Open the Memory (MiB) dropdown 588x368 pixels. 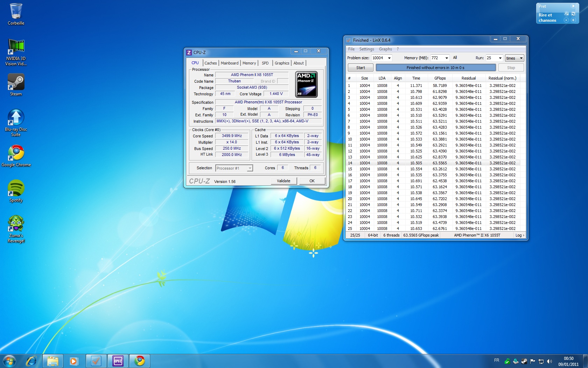pos(446,58)
